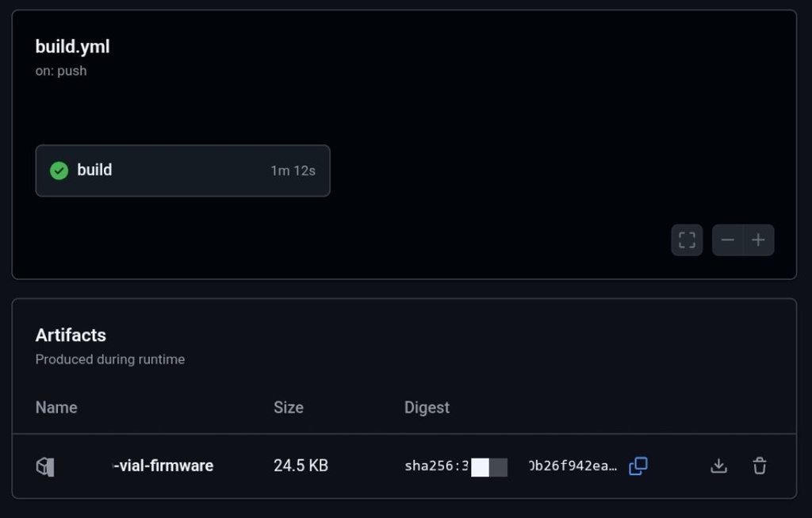Click the artifact package icon

click(44, 466)
